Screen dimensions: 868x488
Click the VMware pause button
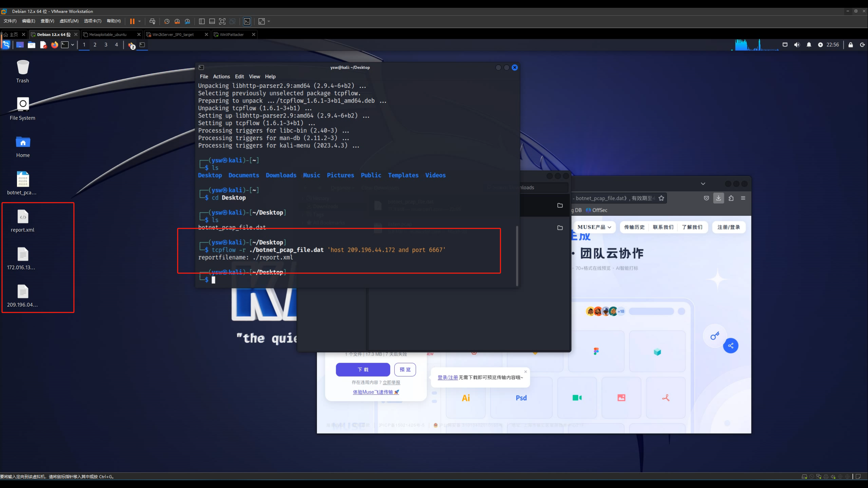point(132,21)
